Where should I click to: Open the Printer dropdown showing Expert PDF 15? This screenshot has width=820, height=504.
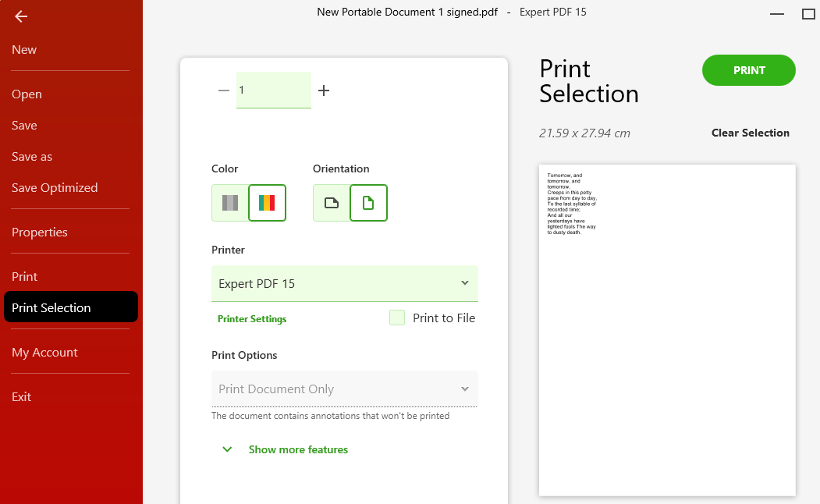click(x=345, y=283)
